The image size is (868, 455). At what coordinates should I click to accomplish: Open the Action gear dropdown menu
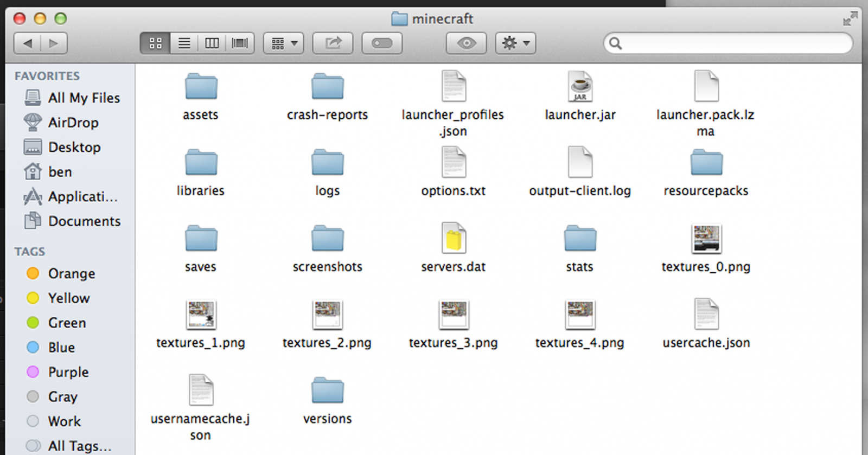[515, 43]
